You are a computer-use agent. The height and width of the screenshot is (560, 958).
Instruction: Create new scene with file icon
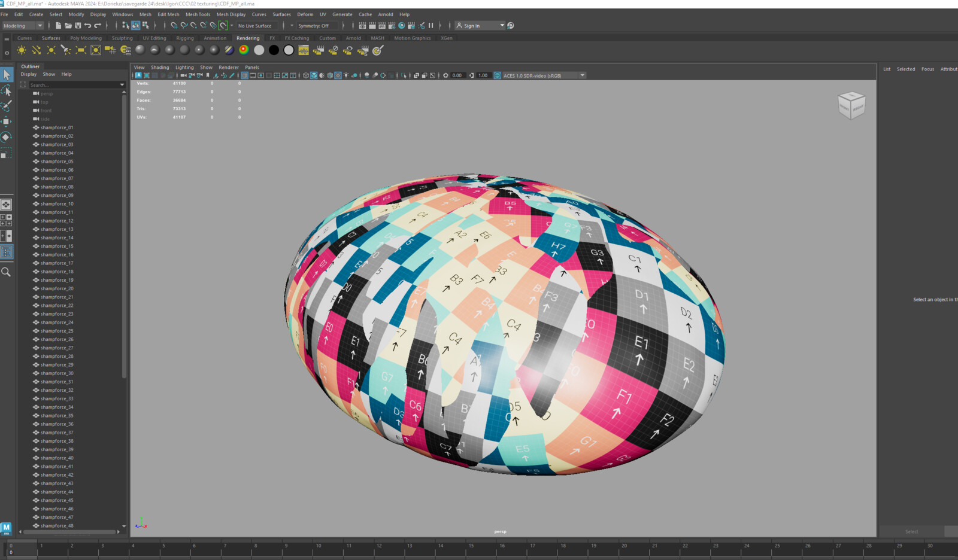(x=58, y=26)
